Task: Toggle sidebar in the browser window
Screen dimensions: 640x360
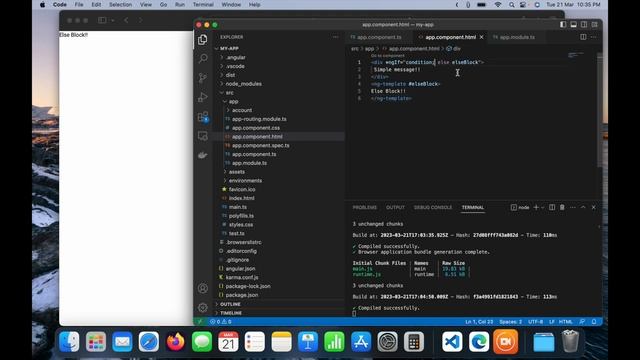Action: point(102,20)
